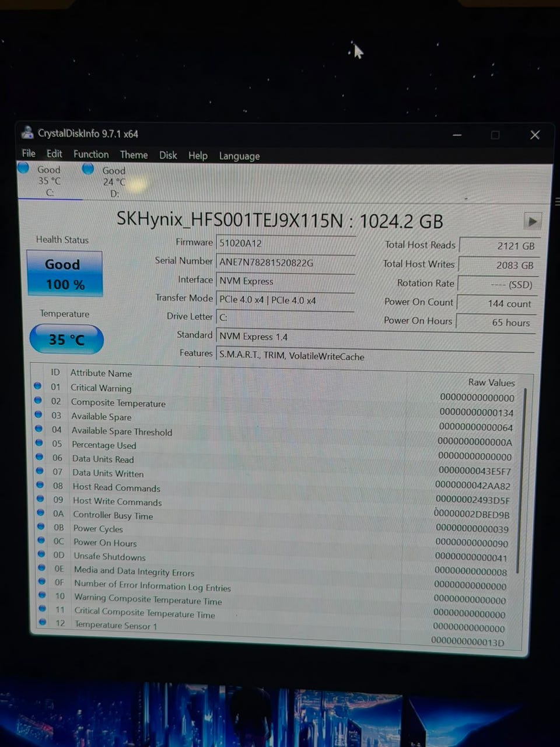The height and width of the screenshot is (747, 560).
Task: Click the Critical Warning status dot
Action: 38,386
